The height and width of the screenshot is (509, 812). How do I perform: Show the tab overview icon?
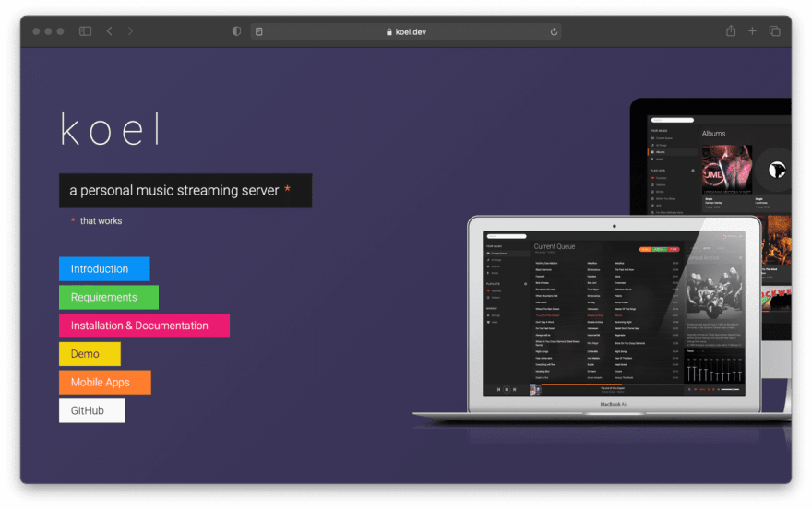(775, 31)
